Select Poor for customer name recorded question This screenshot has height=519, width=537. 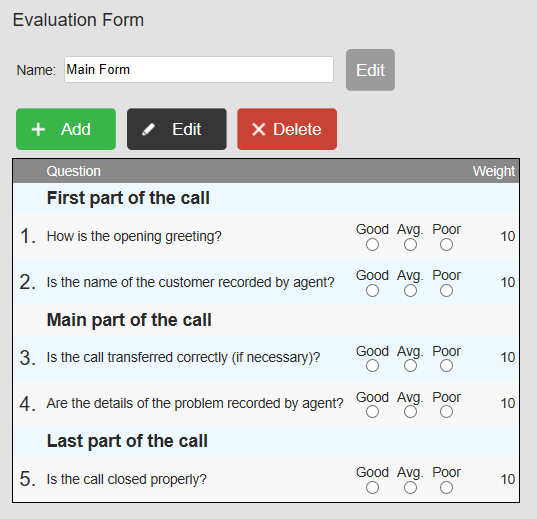[x=446, y=291]
